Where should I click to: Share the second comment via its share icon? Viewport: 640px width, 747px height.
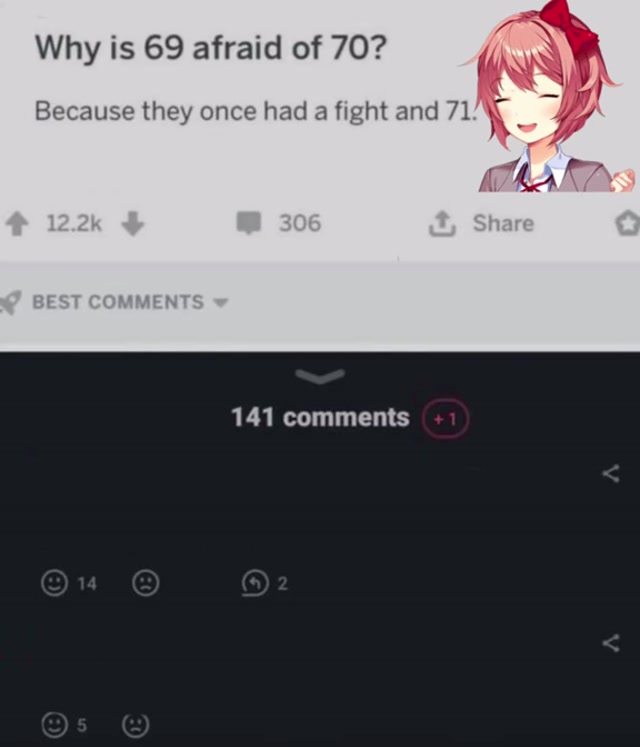[x=611, y=643]
